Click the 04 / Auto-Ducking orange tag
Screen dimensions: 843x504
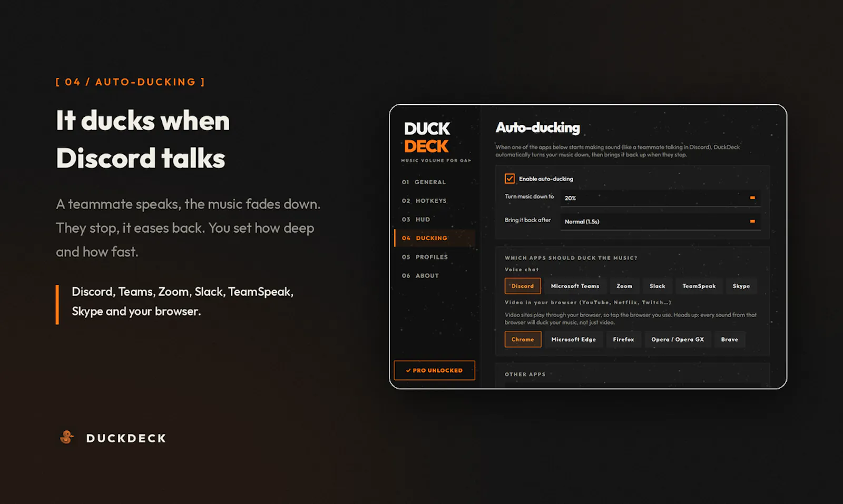tap(130, 82)
